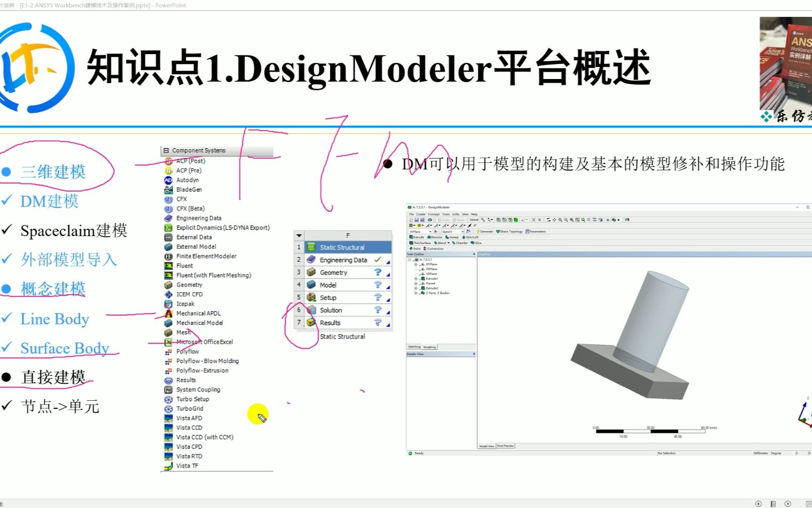The height and width of the screenshot is (508, 812).
Task: Click the Sweep tool in DesignModeler
Action: [x=452, y=237]
